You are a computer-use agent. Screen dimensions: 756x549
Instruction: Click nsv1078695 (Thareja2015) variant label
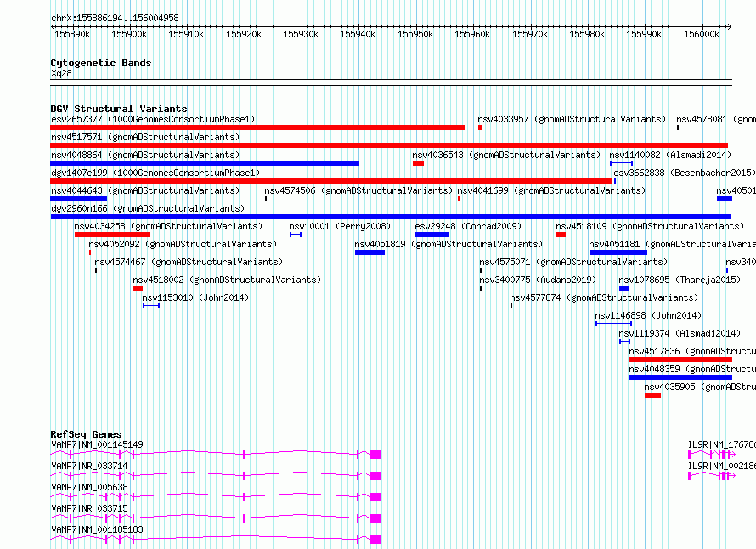pos(680,280)
